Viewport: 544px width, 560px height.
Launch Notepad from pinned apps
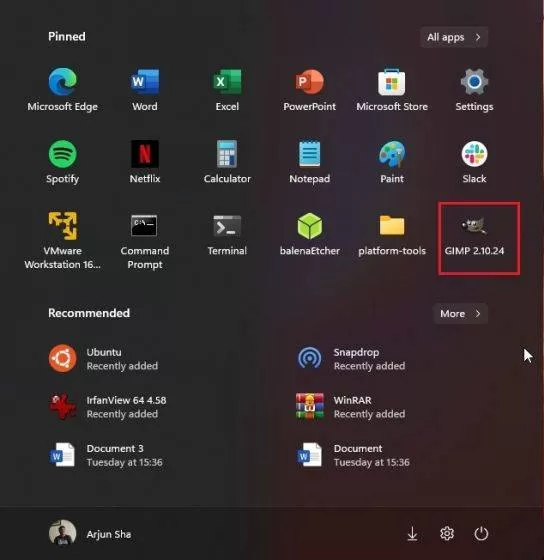pos(309,162)
